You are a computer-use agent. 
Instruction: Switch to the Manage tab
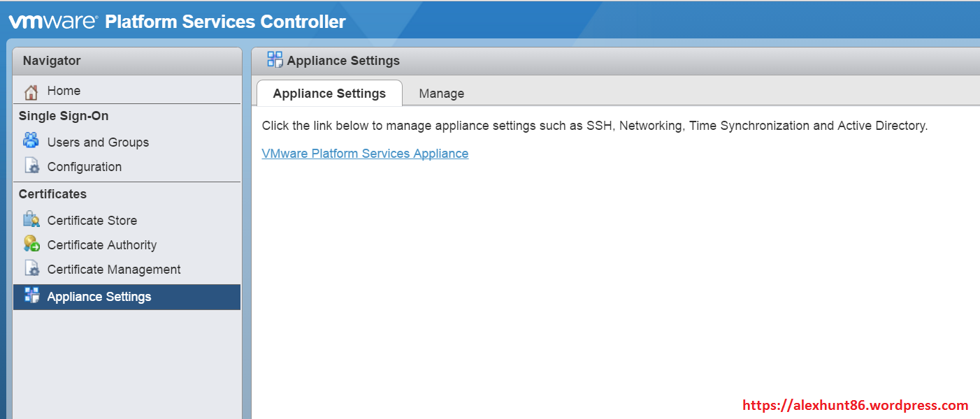(441, 94)
